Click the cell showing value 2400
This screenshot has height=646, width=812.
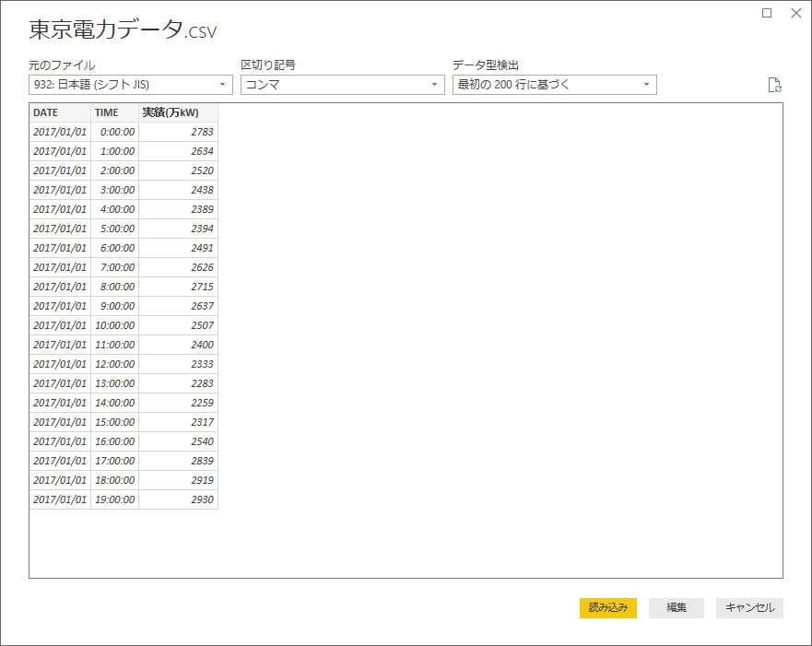[178, 345]
